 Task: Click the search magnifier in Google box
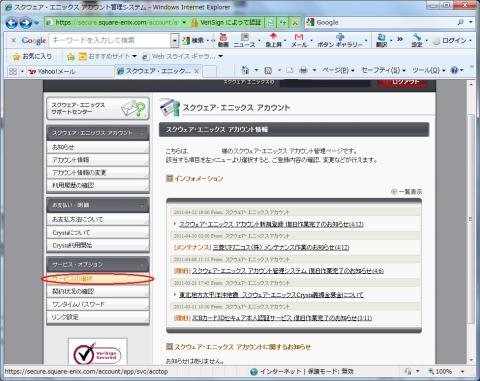tap(460, 22)
